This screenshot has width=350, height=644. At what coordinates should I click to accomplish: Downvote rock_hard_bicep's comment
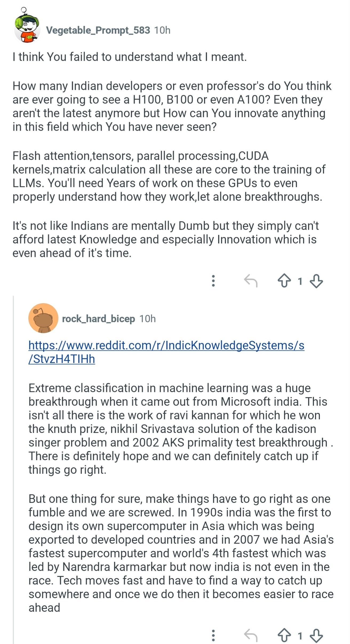click(x=316, y=635)
